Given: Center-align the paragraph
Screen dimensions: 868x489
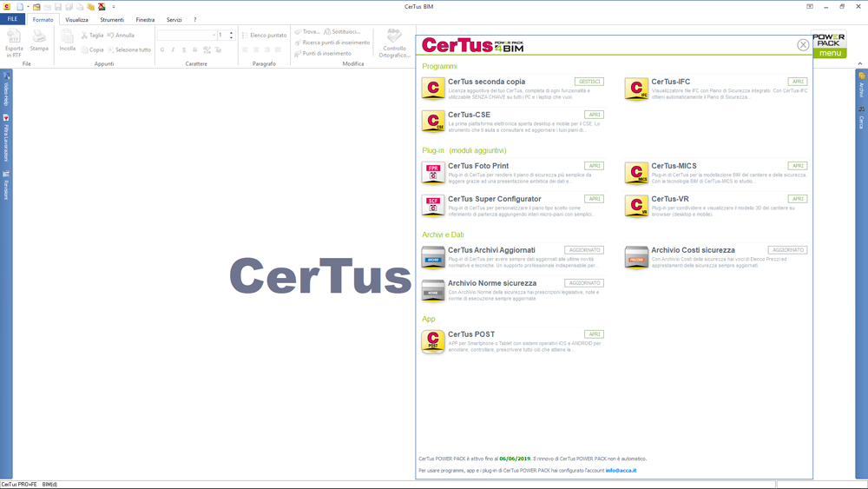Looking at the screenshot, I should (256, 50).
